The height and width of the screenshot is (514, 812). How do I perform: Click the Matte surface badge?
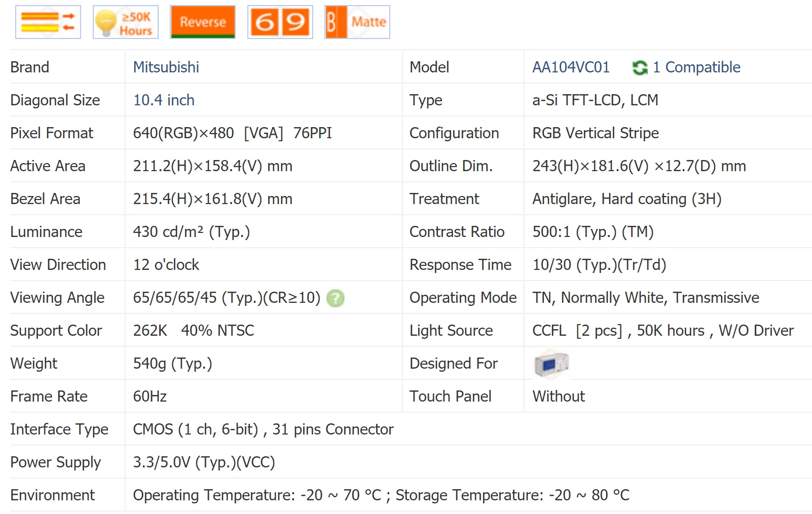357,22
